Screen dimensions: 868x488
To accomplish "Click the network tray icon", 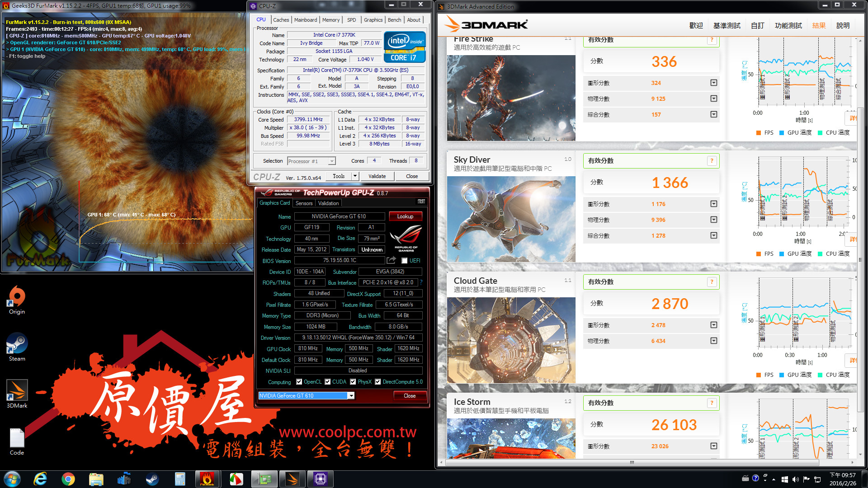I will pyautogui.click(x=817, y=479).
